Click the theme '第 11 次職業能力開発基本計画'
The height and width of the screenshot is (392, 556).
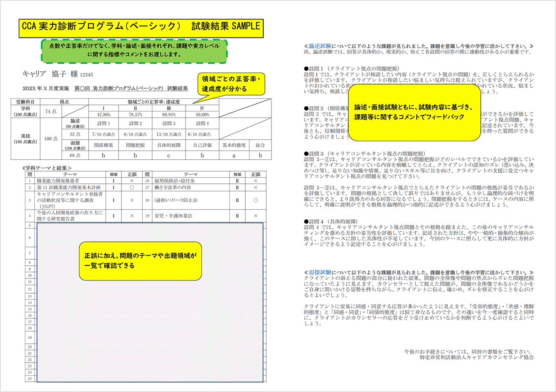(x=69, y=187)
